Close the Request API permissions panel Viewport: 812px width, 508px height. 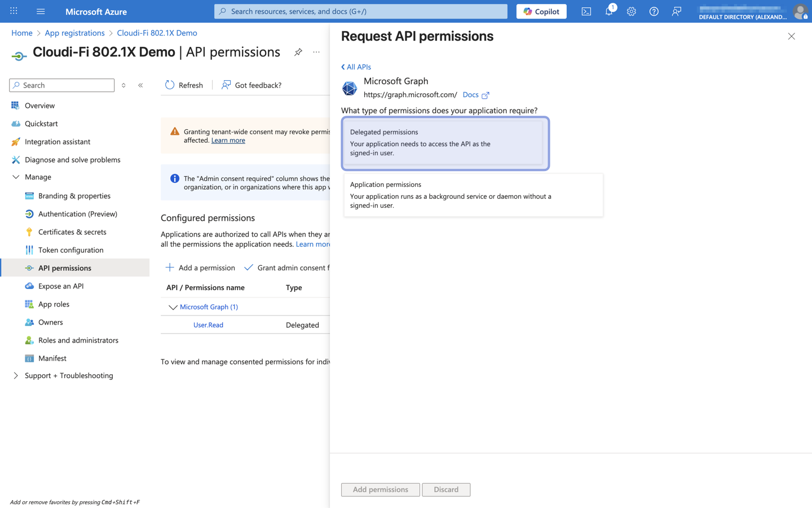point(791,36)
